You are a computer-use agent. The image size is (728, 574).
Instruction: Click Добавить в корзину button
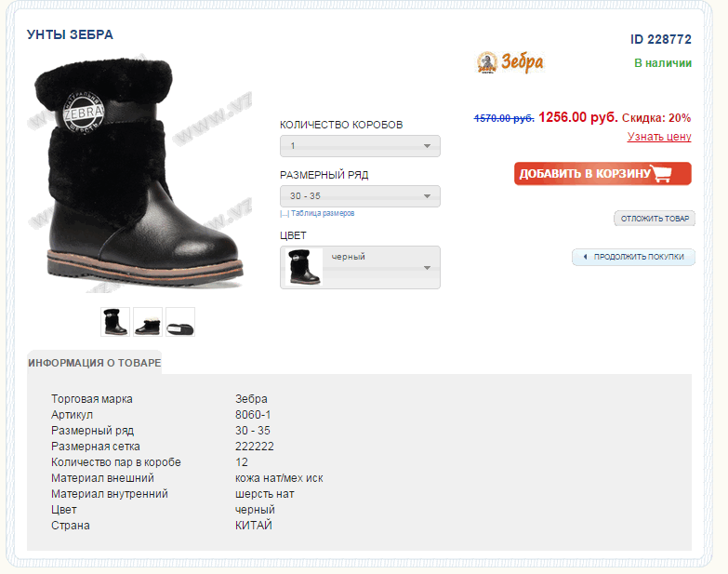click(x=602, y=174)
